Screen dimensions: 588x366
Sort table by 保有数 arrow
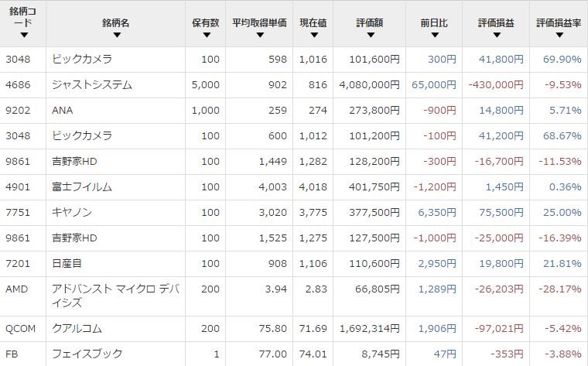coord(207,35)
